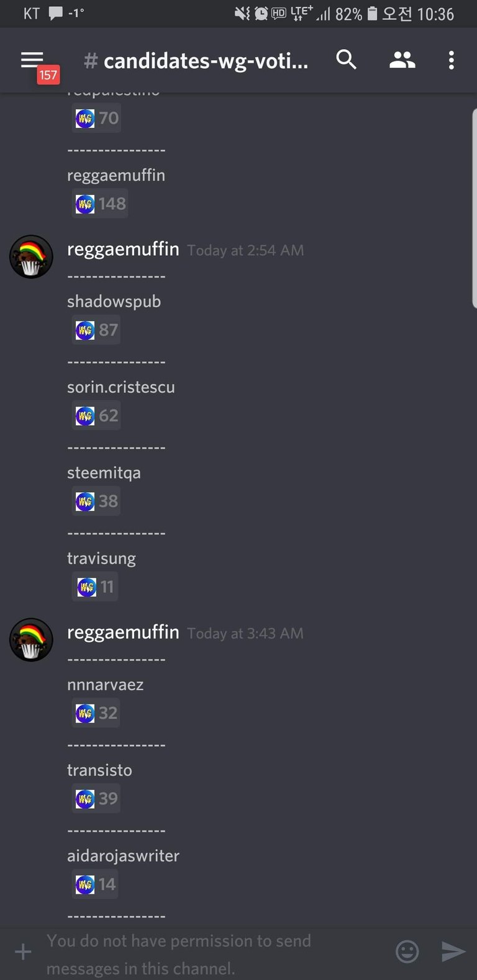
Task: Tap the candidates-wg-voti channel title
Action: 196,61
